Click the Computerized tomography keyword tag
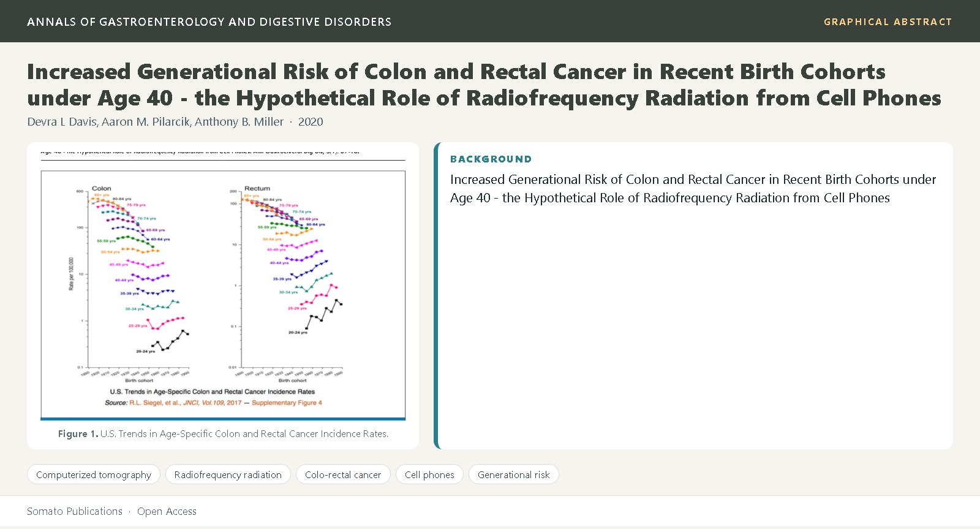This screenshot has height=529, width=980. [x=94, y=474]
